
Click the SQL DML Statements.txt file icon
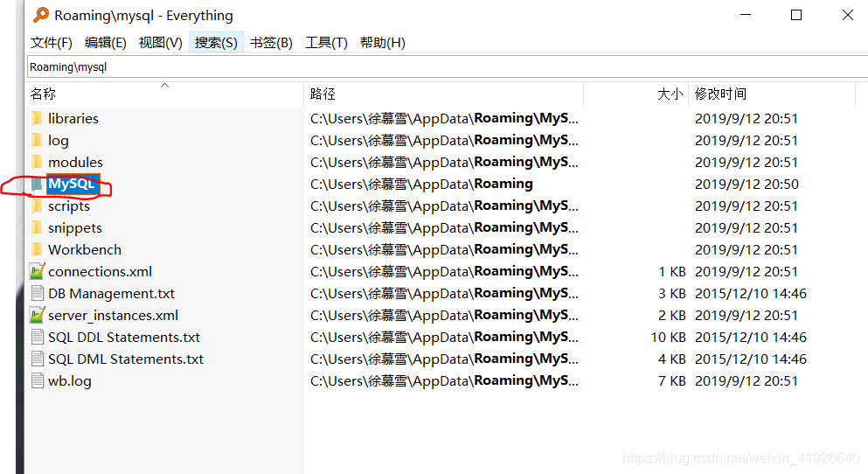click(37, 359)
